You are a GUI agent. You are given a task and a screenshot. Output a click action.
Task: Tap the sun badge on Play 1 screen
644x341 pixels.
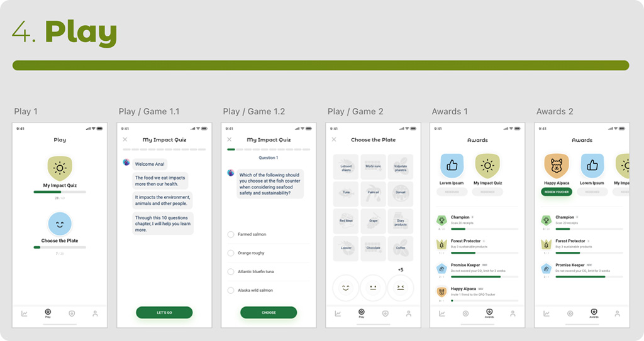pos(60,168)
